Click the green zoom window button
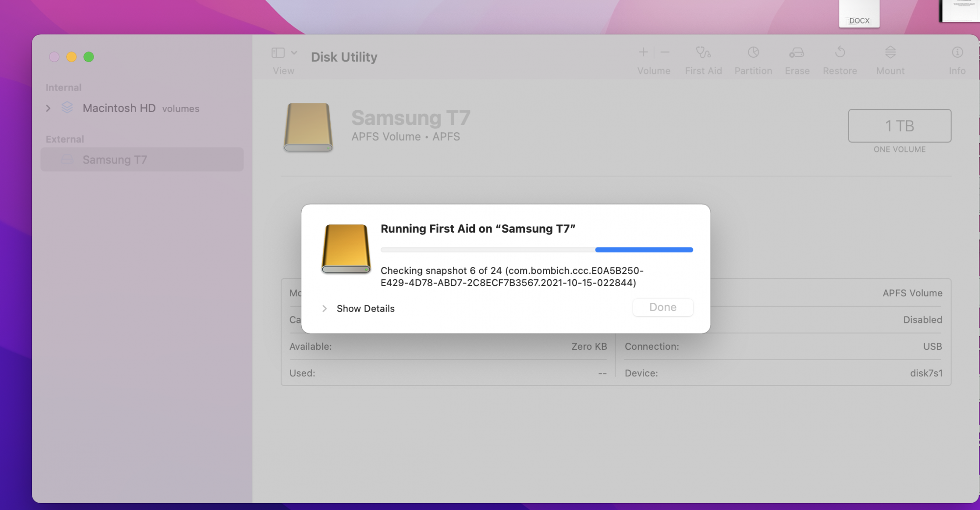 click(x=89, y=57)
